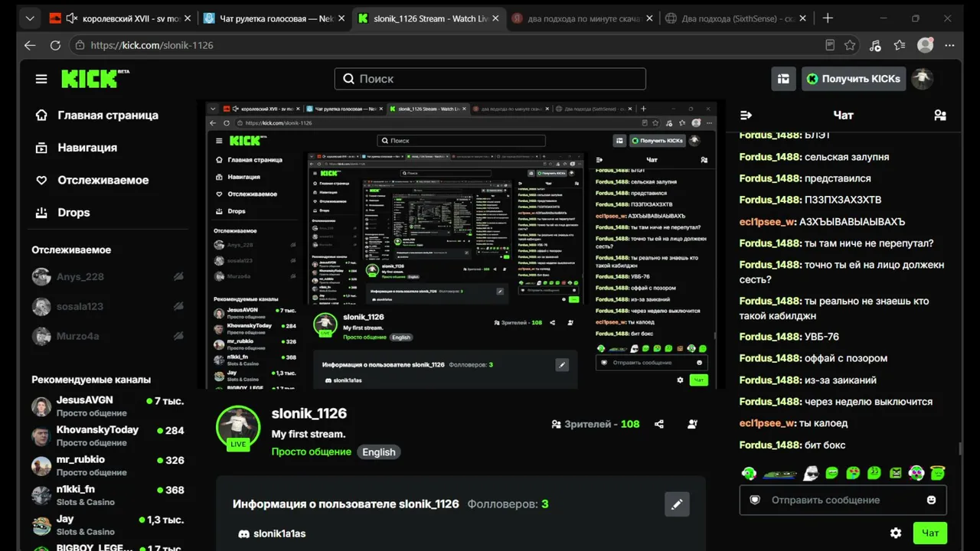Select the slonik_1126 Stream tab
Viewport: 980px width, 551px height.
430,18
